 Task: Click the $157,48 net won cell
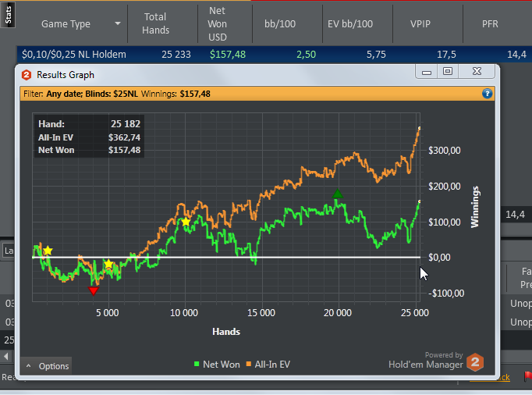(228, 55)
